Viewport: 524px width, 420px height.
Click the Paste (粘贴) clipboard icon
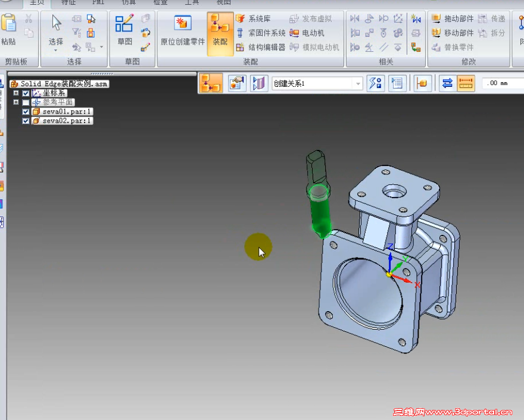point(9,23)
